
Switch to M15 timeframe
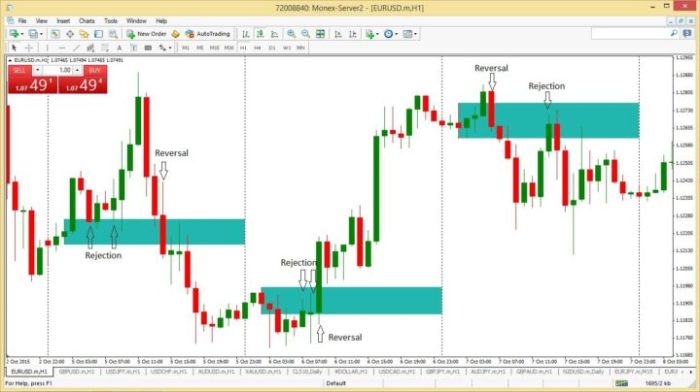pos(214,48)
